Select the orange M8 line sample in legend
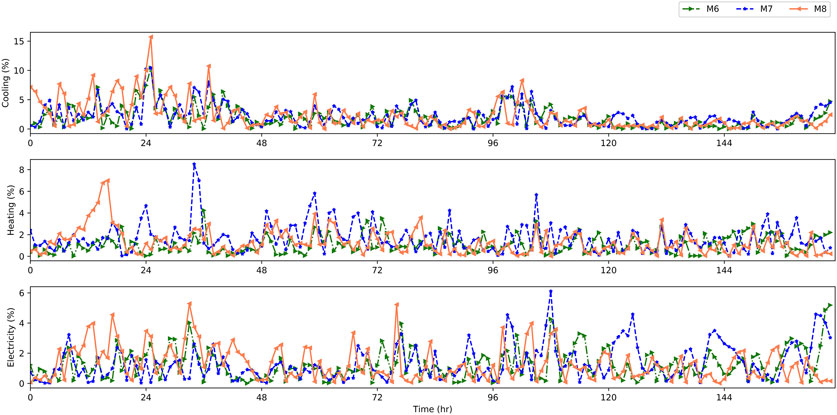 click(797, 9)
